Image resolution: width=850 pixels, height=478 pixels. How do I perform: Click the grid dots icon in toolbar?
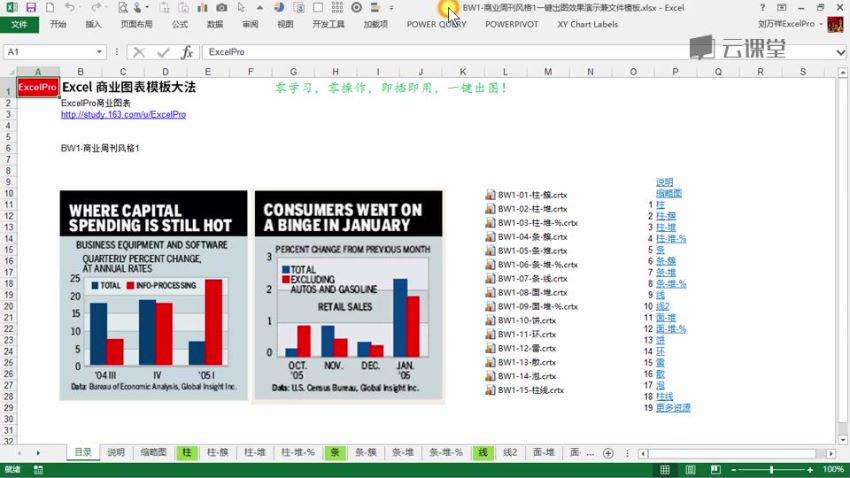click(x=337, y=8)
